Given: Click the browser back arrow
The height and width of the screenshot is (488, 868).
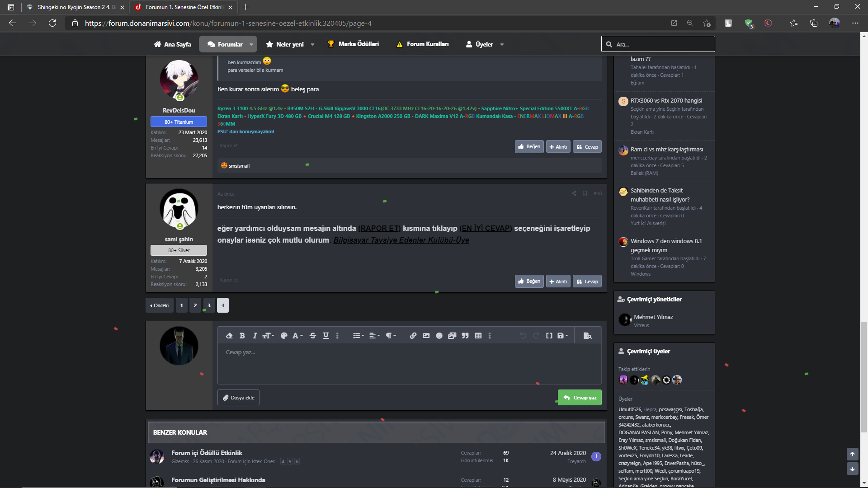Looking at the screenshot, I should coord(13,23).
